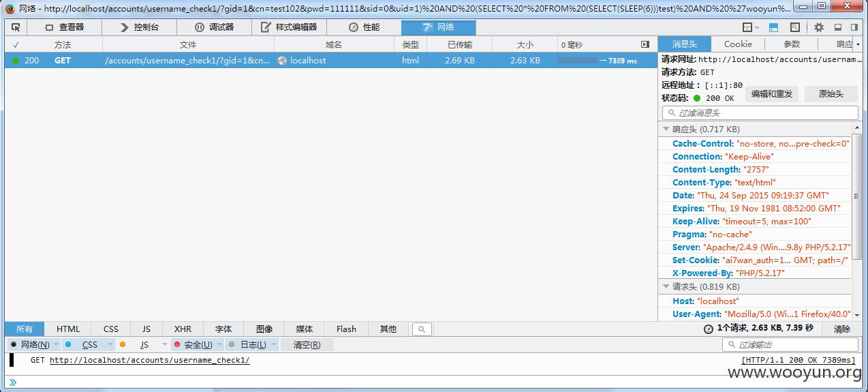Screen dimensions: 868x392
Task: Click the 过滤输出 console filter field
Action: 789,345
